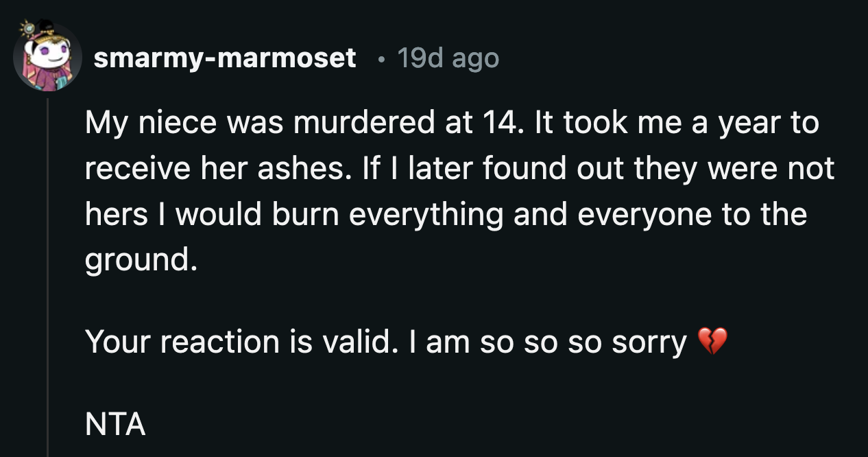Screen dimensions: 868x457
Task: Click the username label smarmy-marmoset
Action: point(226,58)
